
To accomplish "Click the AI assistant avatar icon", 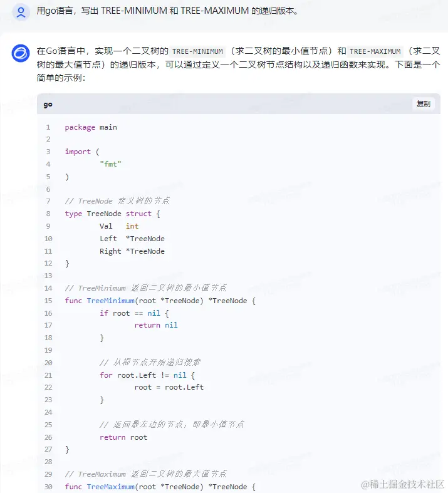I will click(21, 53).
